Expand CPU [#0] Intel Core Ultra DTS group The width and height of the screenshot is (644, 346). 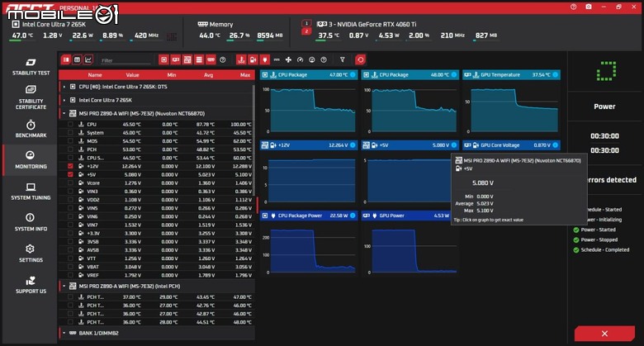coord(64,87)
